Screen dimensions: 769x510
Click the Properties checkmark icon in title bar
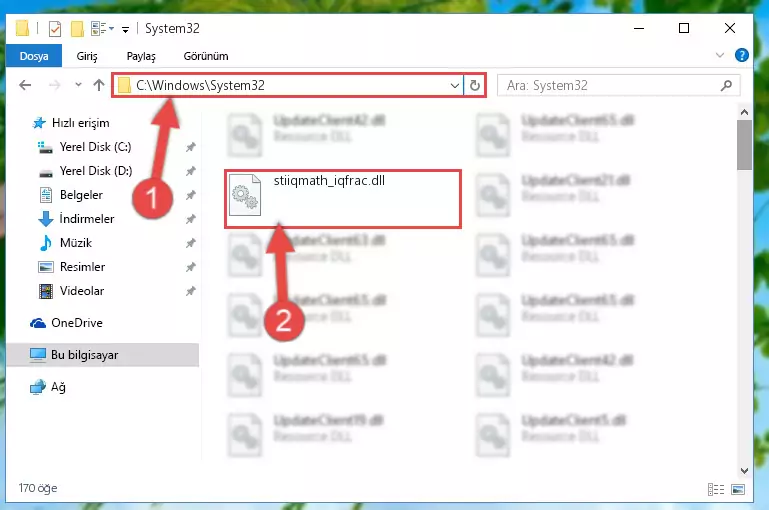55,29
